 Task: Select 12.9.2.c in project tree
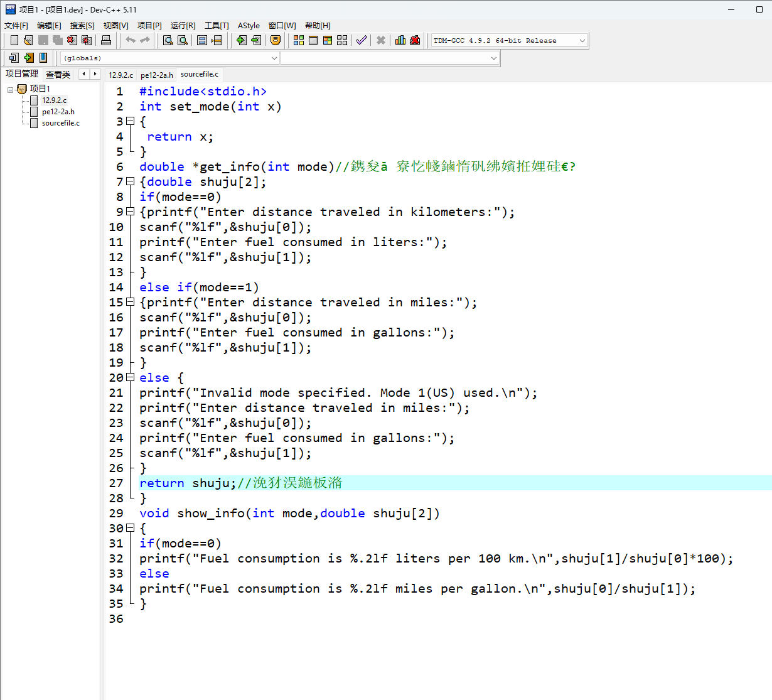54,100
